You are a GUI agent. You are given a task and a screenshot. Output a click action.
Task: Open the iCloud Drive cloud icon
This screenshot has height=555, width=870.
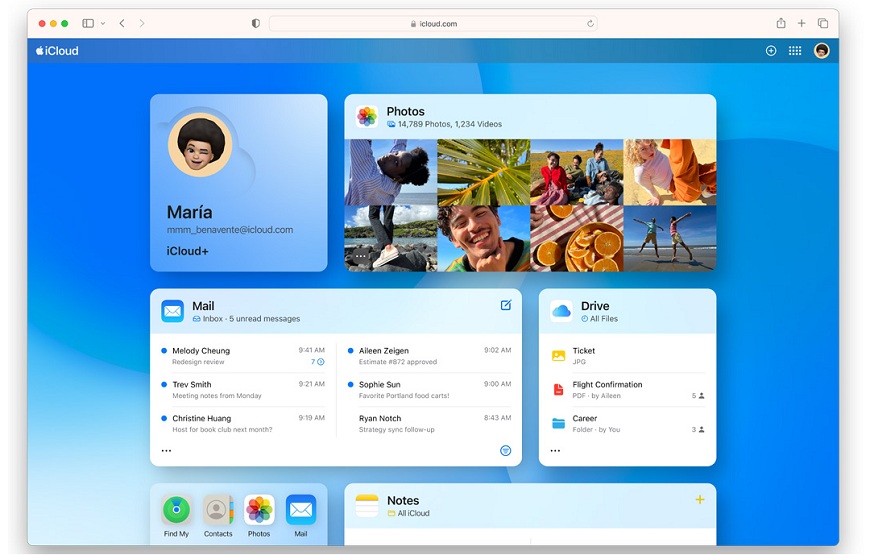click(x=561, y=311)
